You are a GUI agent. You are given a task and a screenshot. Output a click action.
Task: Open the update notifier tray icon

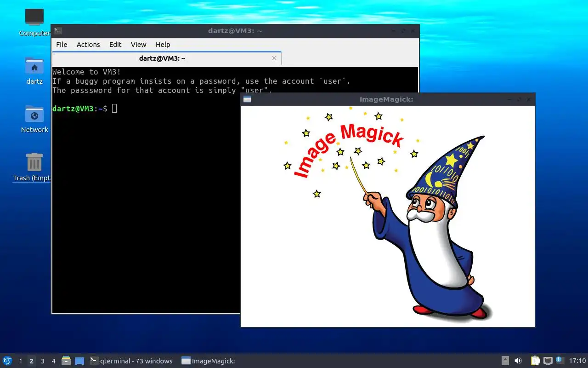coord(559,360)
